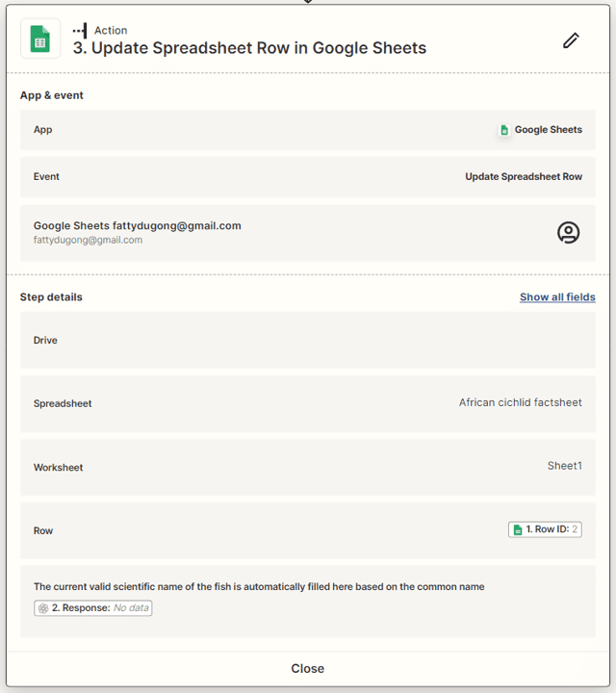Click the bold Google Sheets fattydugong@gmail.com account name
Screen dimensions: 616x693
[x=138, y=226]
